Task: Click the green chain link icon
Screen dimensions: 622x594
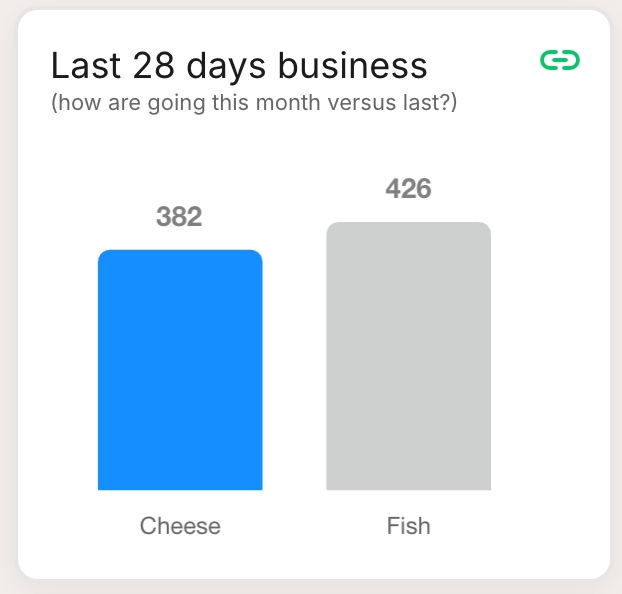Action: pyautogui.click(x=560, y=61)
